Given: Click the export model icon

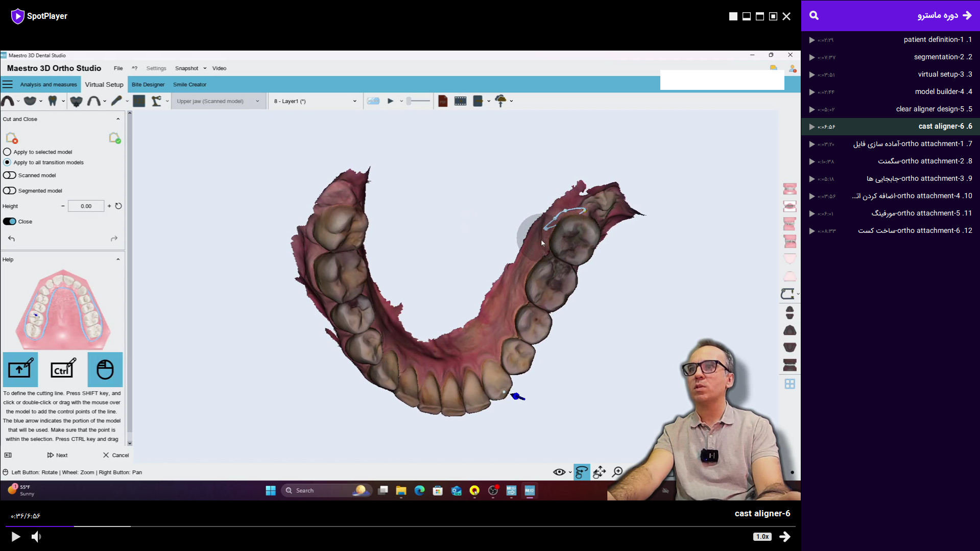Looking at the screenshot, I should tap(478, 101).
